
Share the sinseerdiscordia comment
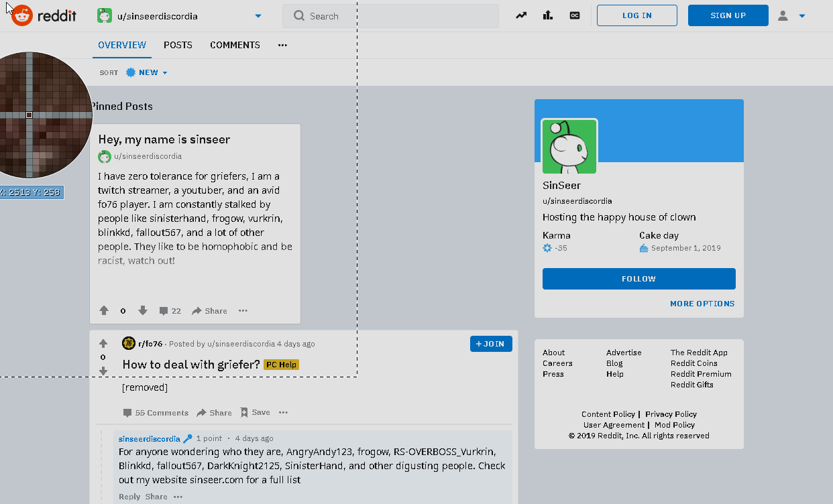[156, 497]
